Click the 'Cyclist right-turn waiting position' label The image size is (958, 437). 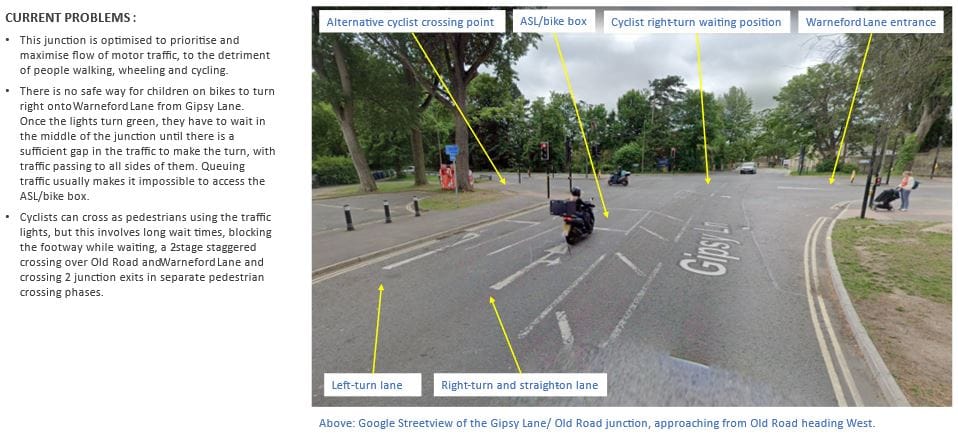coord(696,22)
